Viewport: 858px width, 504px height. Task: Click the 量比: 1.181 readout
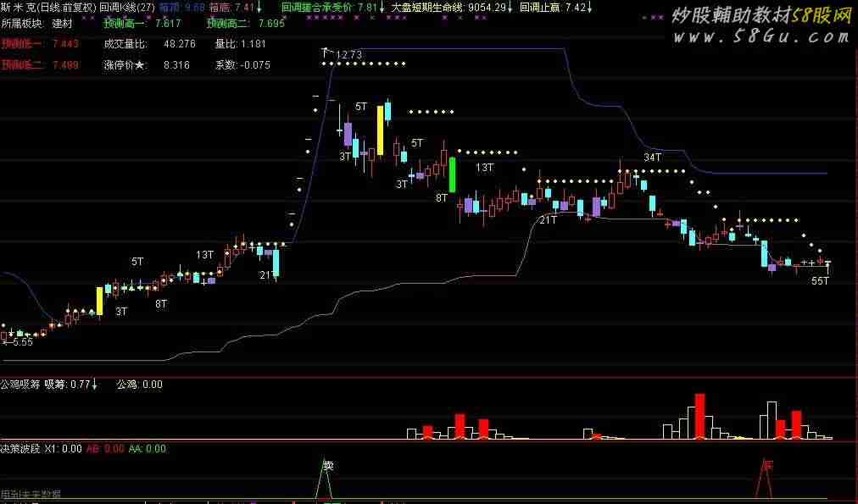(x=240, y=44)
